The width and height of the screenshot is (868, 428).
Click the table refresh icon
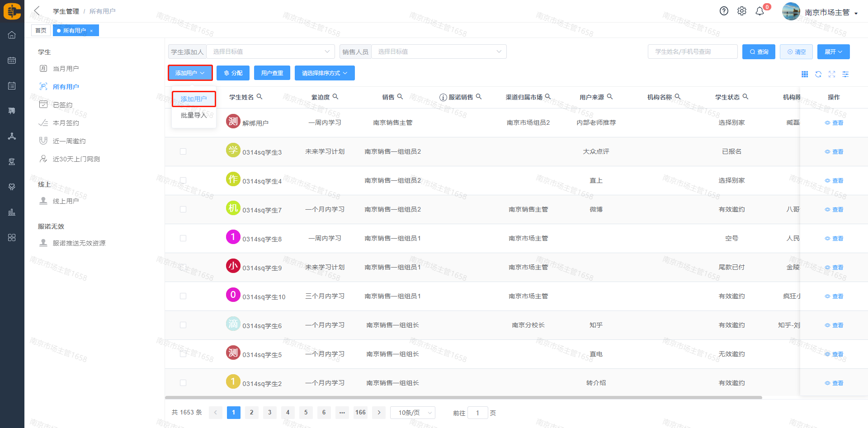(x=818, y=74)
